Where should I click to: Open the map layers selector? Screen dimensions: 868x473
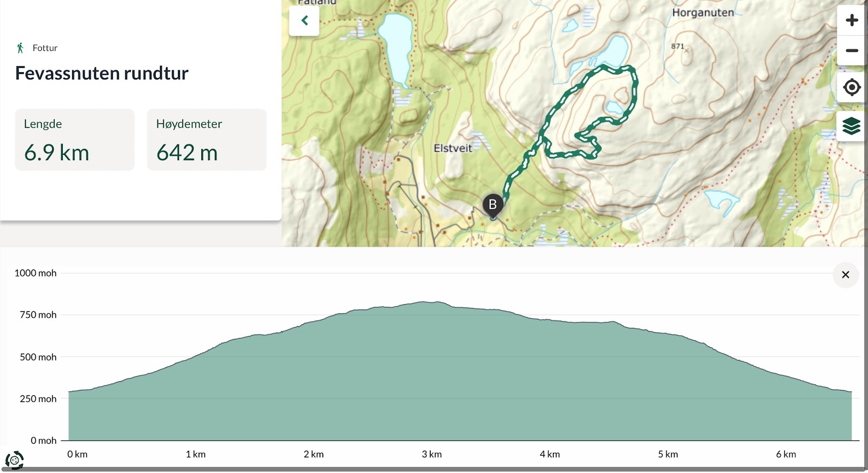pos(852,126)
